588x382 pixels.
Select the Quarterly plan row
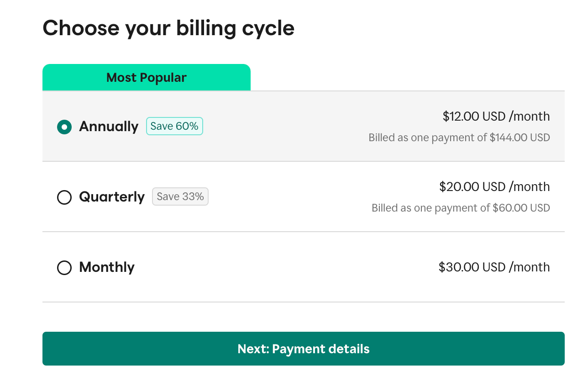point(303,197)
